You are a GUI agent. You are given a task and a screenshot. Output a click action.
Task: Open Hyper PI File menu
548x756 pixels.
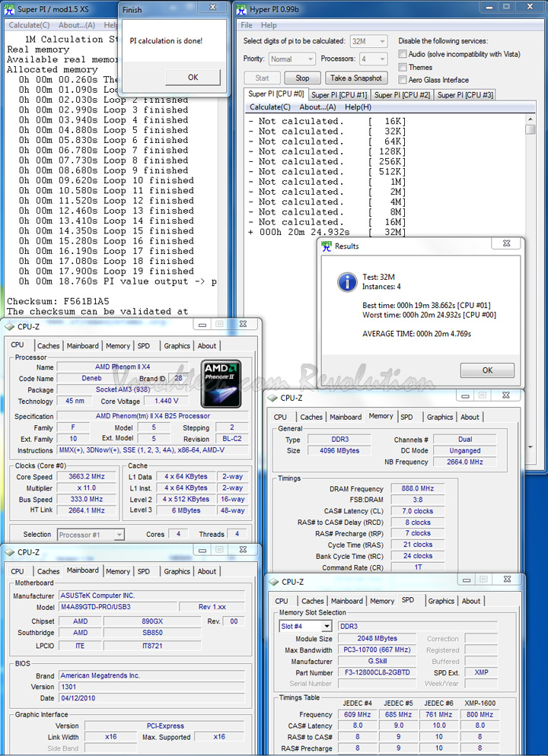[247, 25]
